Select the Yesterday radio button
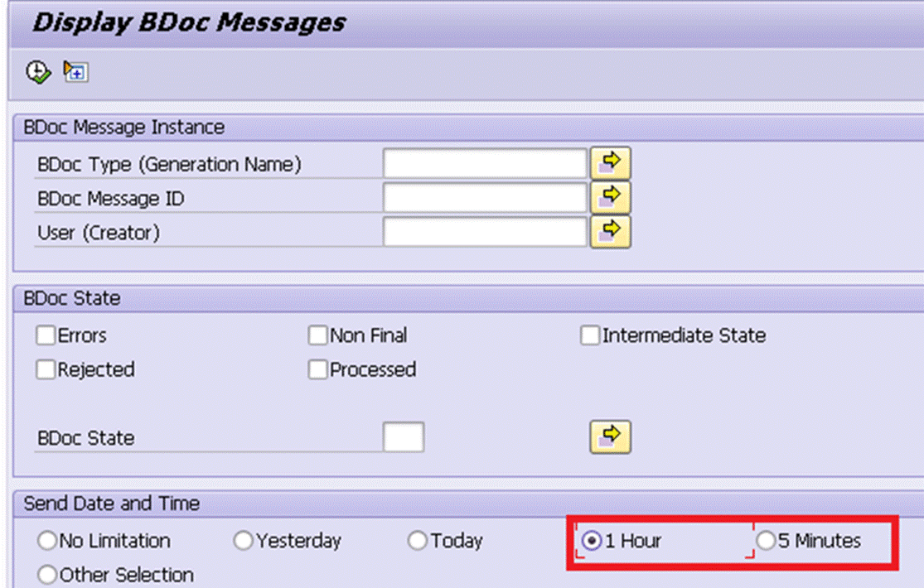Image resolution: width=924 pixels, height=588 pixels. tap(243, 540)
